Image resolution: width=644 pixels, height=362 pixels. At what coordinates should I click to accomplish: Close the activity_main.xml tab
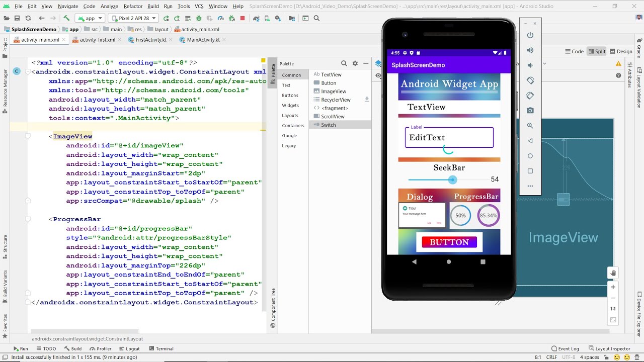tap(63, 40)
